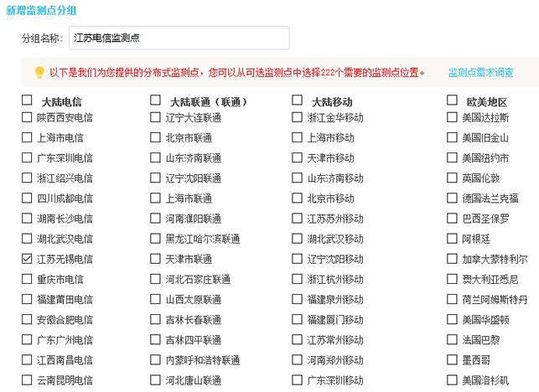Screen dimensions: 539x392
Task: Enable the 德国法兰克福 checkbox
Action: 453,199
